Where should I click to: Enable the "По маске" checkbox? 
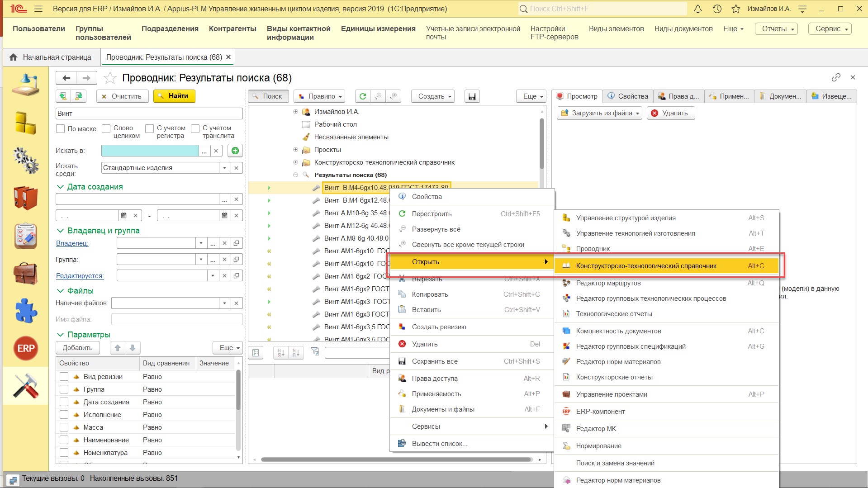point(61,129)
